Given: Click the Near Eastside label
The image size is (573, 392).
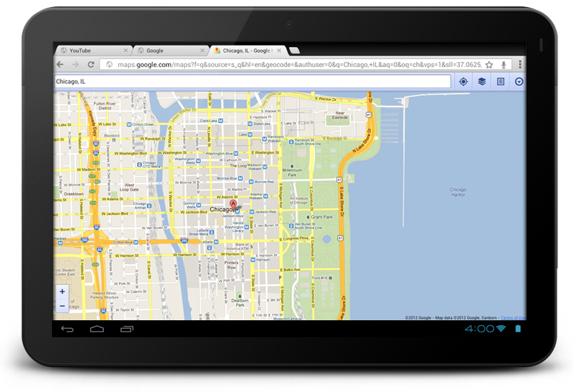Looking at the screenshot, I should tap(340, 115).
